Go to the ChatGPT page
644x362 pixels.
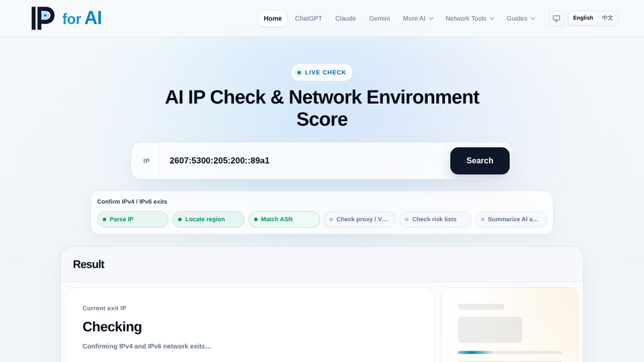308,19
